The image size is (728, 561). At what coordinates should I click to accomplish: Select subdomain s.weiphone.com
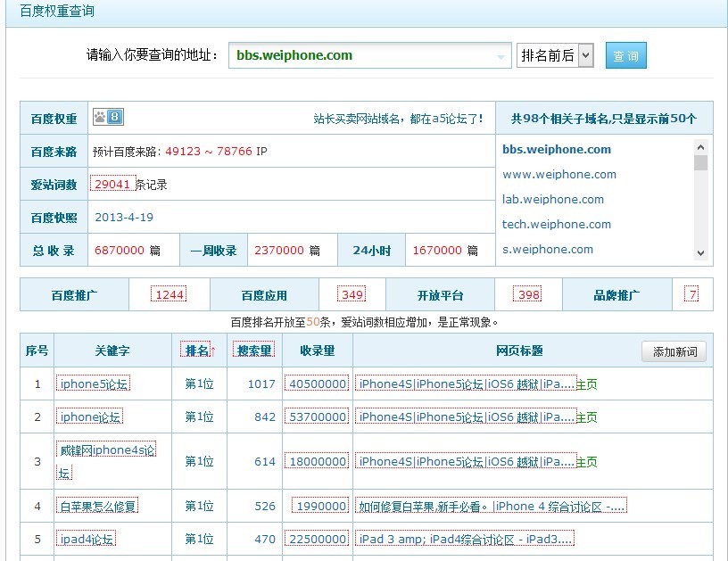[548, 250]
